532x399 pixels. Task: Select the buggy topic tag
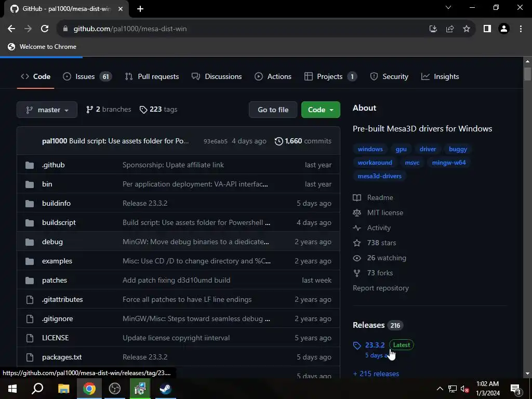tap(458, 149)
